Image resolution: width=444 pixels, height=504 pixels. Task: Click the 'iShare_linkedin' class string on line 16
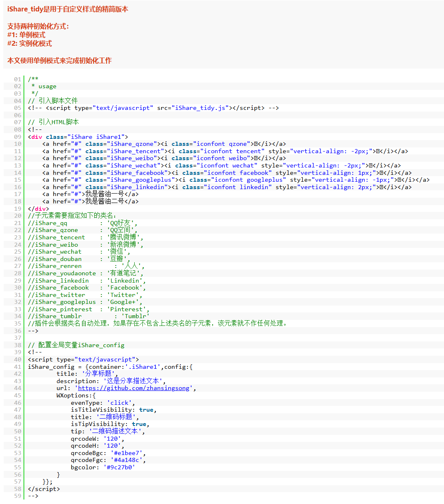(x=138, y=187)
